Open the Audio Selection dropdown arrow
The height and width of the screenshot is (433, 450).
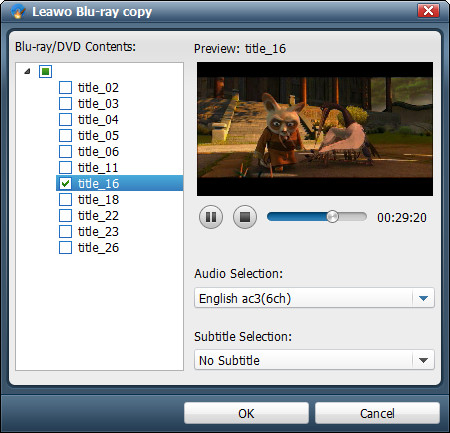click(423, 298)
